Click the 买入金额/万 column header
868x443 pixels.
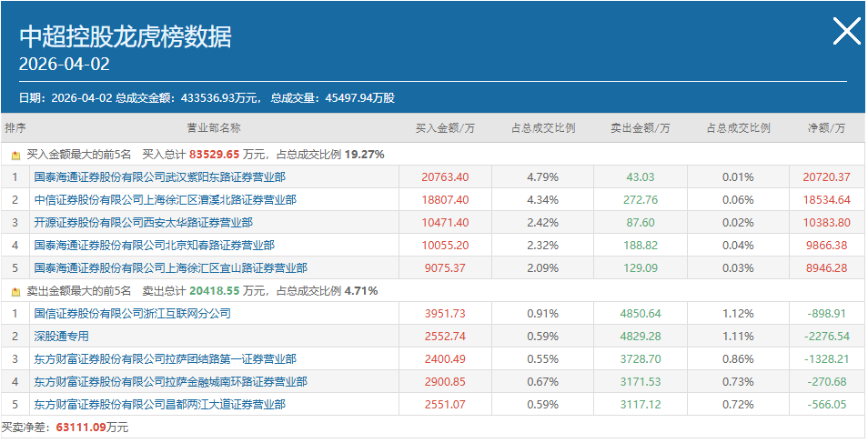(445, 128)
